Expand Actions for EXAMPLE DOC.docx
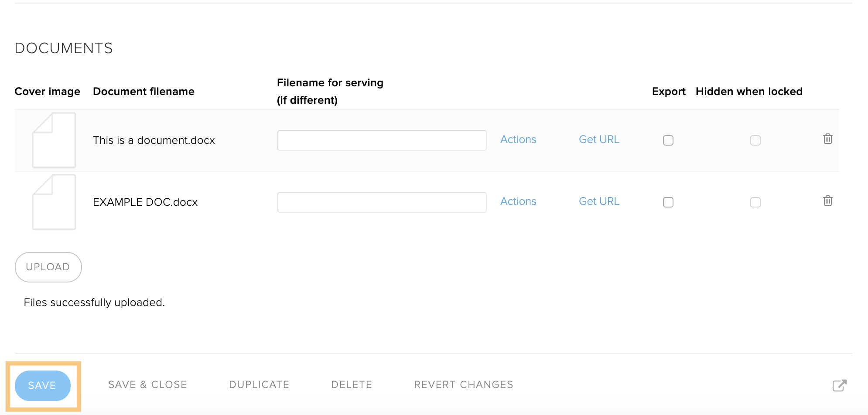Viewport: 868px width, 415px height. (518, 201)
